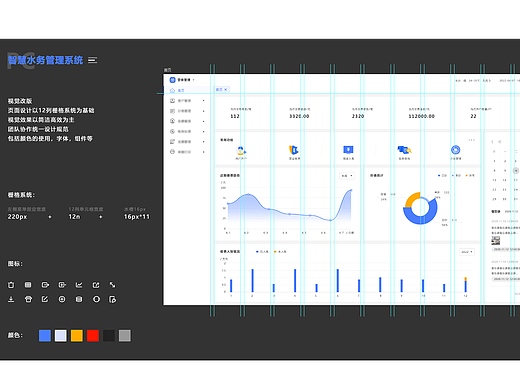Open the dropdown arrow next to the header logo title
The height and width of the screenshot is (390, 520).
point(194,80)
